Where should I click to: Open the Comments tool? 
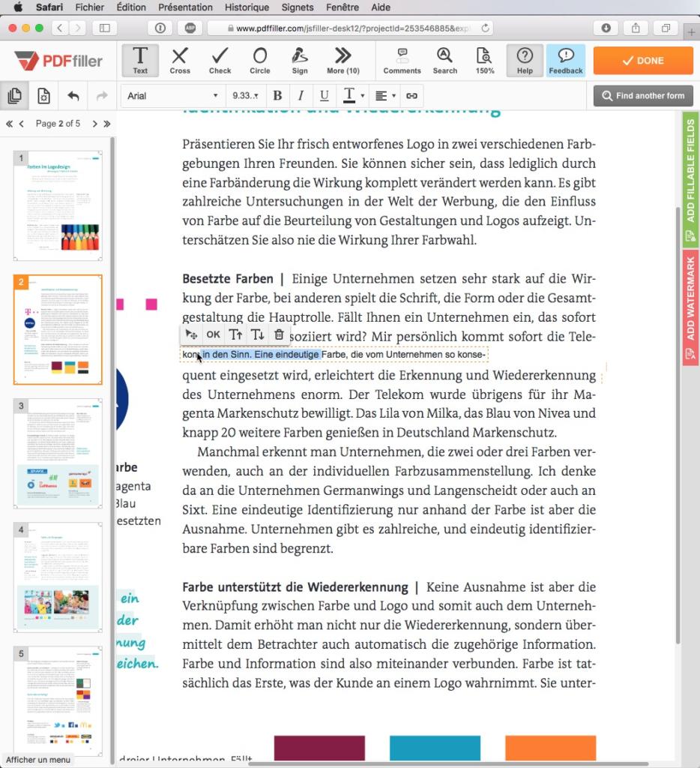pos(402,60)
